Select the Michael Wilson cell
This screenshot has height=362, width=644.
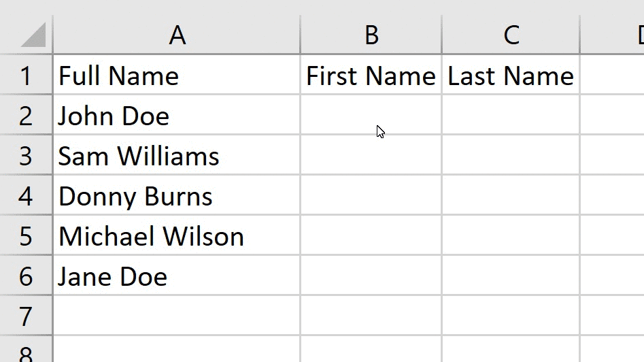[177, 236]
